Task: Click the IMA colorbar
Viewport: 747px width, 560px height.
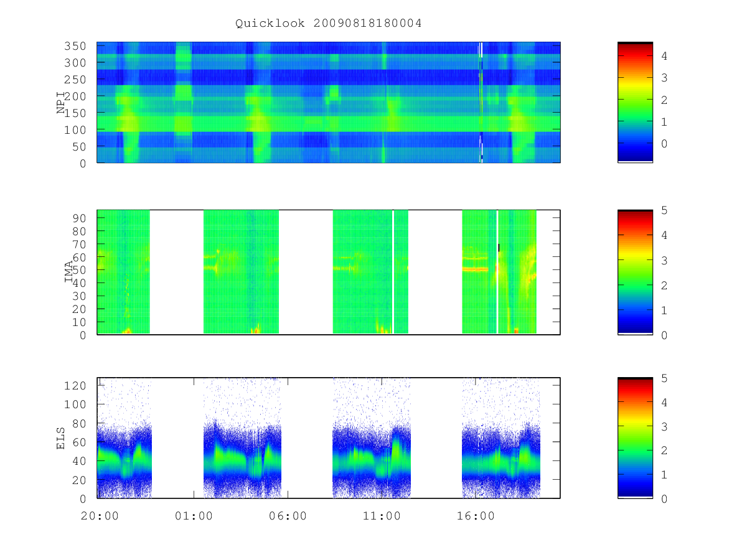Action: click(x=635, y=272)
